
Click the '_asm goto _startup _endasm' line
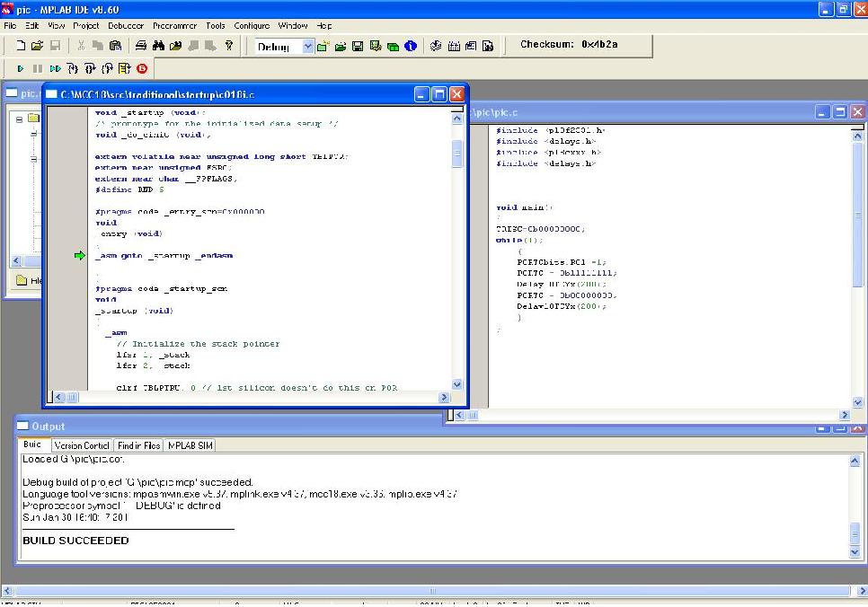click(164, 256)
